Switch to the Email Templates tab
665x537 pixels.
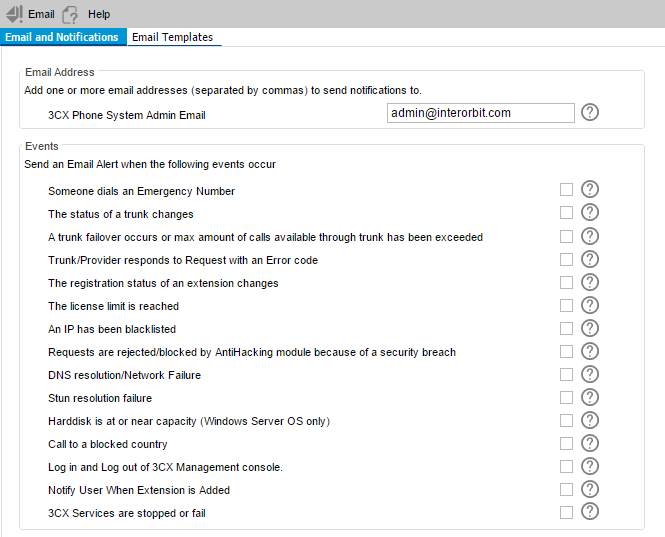[x=173, y=37]
